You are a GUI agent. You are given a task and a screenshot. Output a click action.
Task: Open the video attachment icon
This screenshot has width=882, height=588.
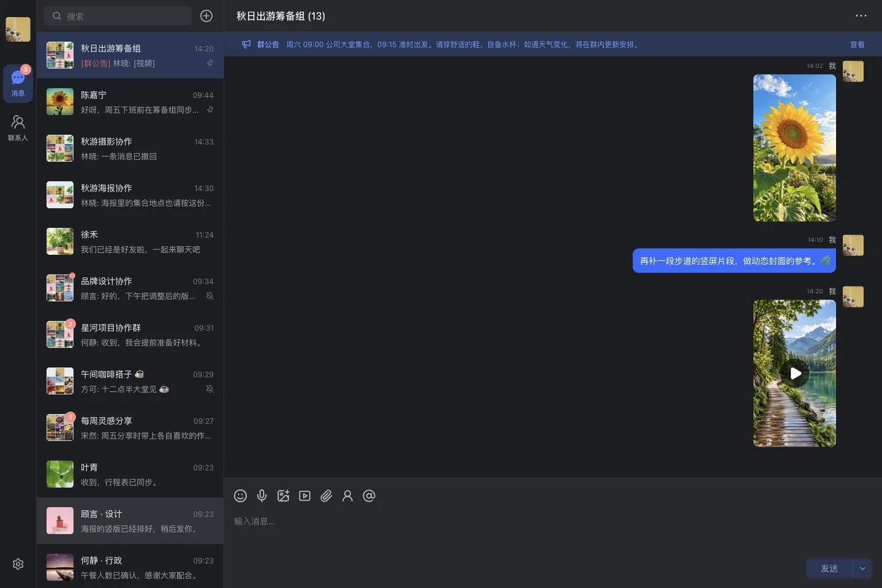tap(304, 496)
